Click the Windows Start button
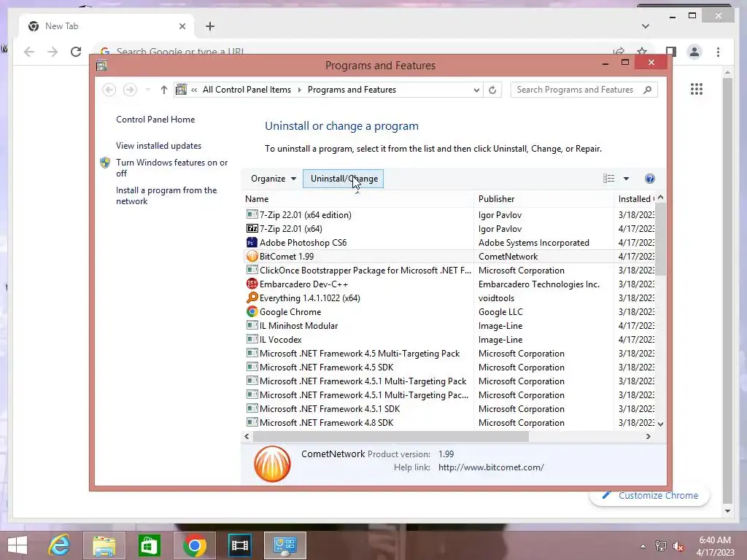The height and width of the screenshot is (560, 747). click(x=18, y=545)
